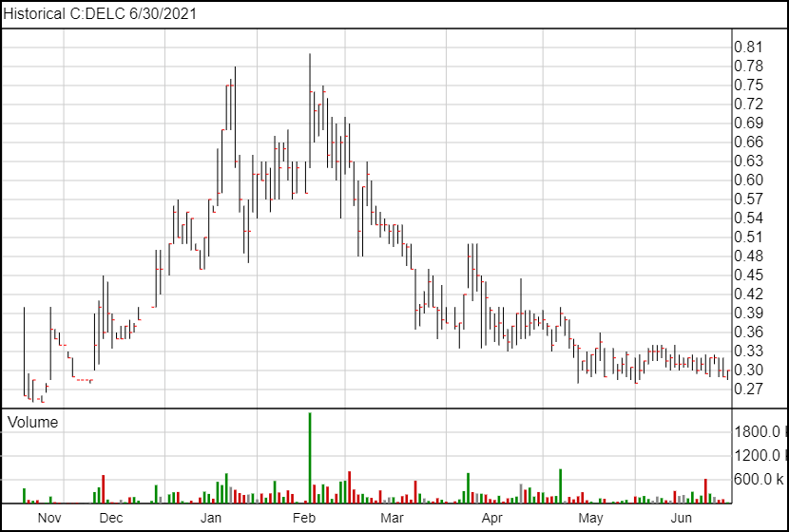Click the Volume panel label
Screen dimensions: 789x532
tap(32, 423)
